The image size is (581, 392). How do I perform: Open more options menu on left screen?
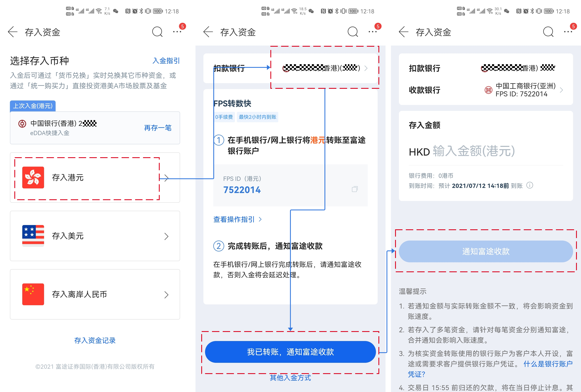(x=177, y=32)
